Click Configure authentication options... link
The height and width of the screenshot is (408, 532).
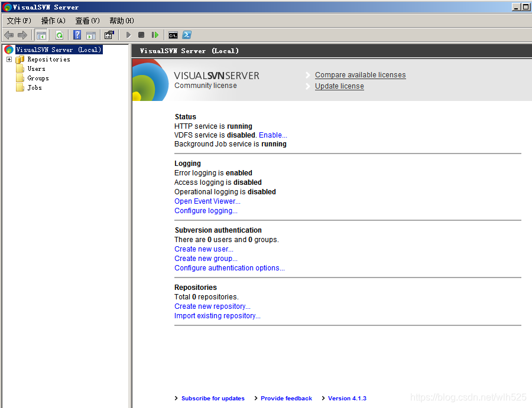[x=230, y=268]
